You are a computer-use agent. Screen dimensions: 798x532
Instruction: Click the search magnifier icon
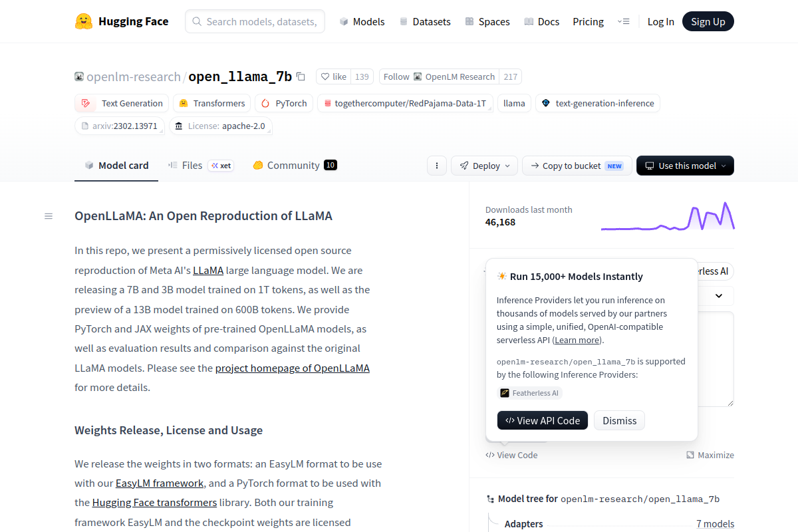pyautogui.click(x=197, y=21)
